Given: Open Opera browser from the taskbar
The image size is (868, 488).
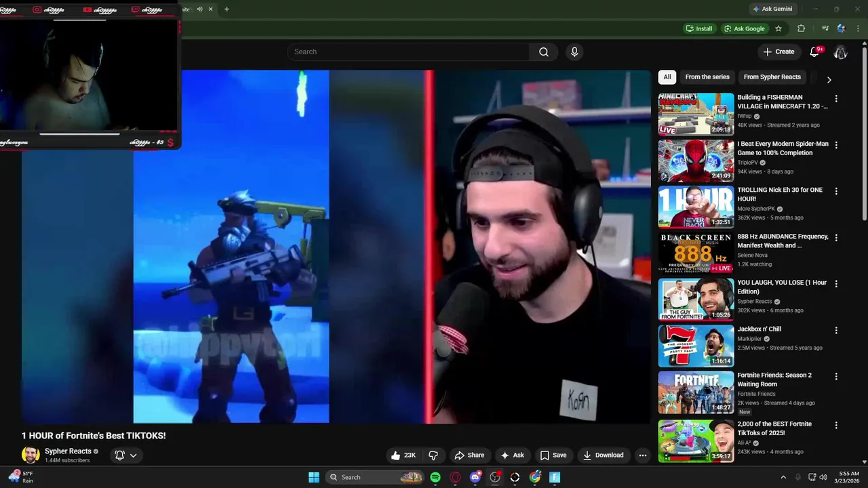Looking at the screenshot, I should point(455,477).
